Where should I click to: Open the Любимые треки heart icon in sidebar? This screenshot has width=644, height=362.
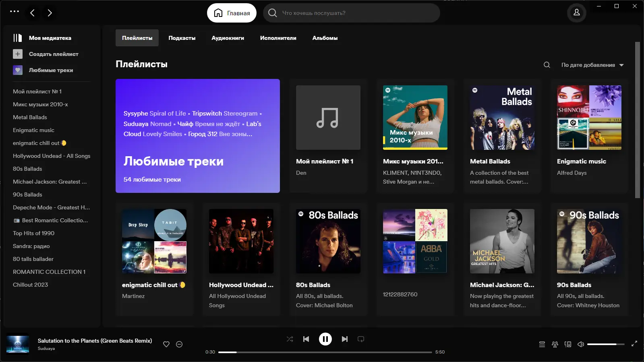click(18, 70)
